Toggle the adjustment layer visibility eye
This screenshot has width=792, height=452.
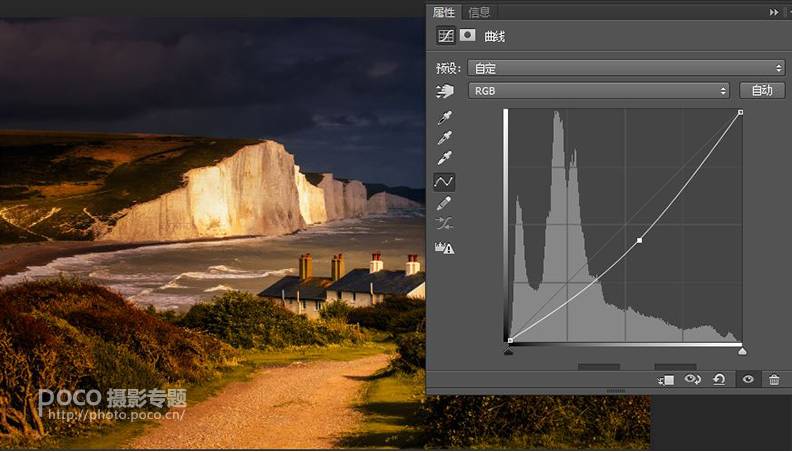pos(748,379)
